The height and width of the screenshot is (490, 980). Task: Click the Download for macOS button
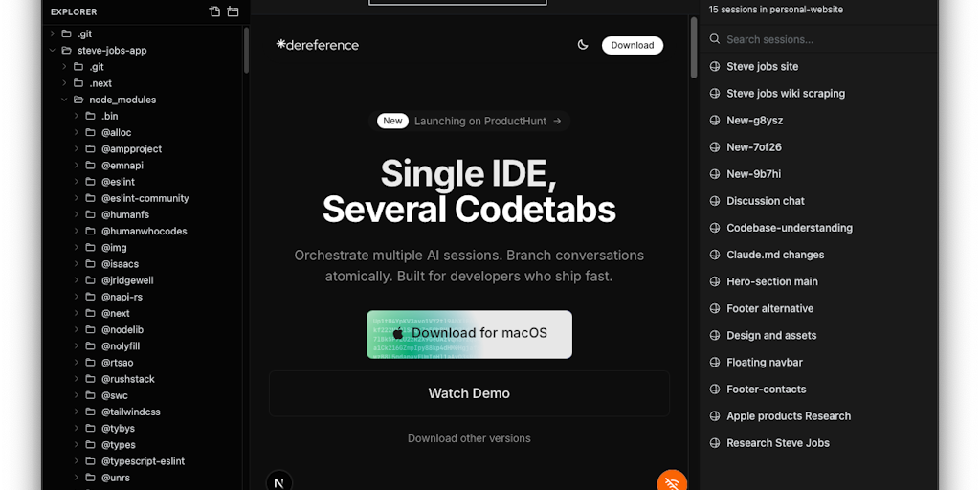[469, 334]
